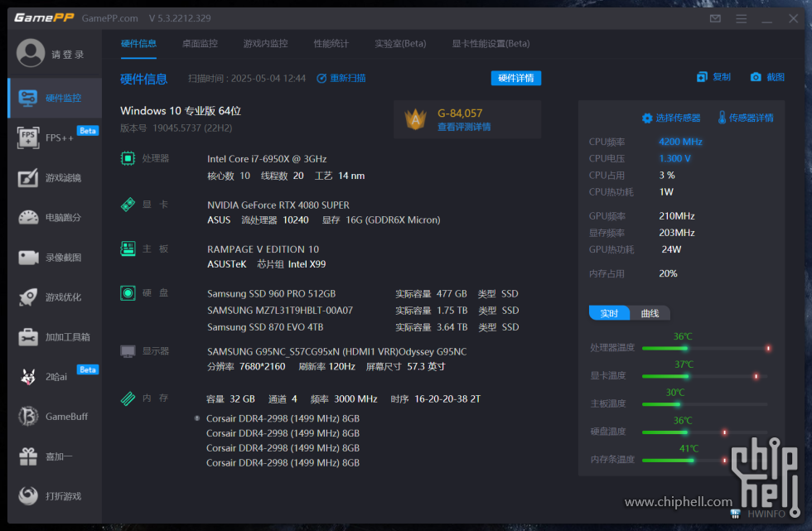The image size is (812, 531).
Task: Click the processor chip icon
Action: 128,158
